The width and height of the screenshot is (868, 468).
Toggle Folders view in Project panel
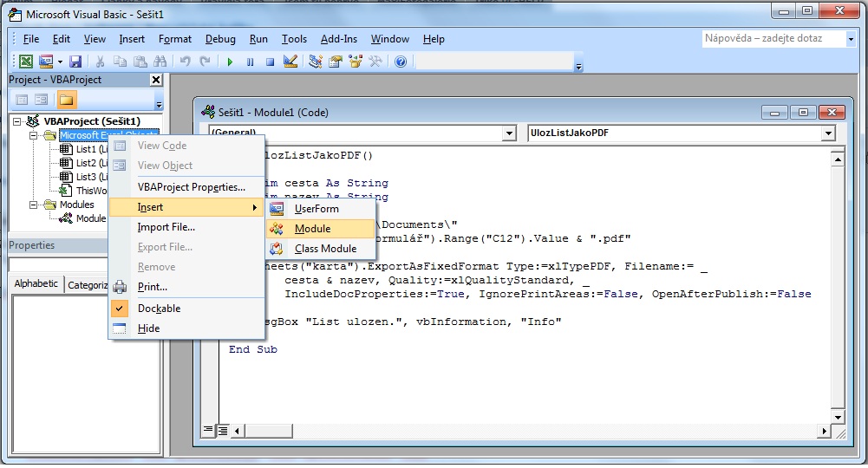pyautogui.click(x=67, y=100)
